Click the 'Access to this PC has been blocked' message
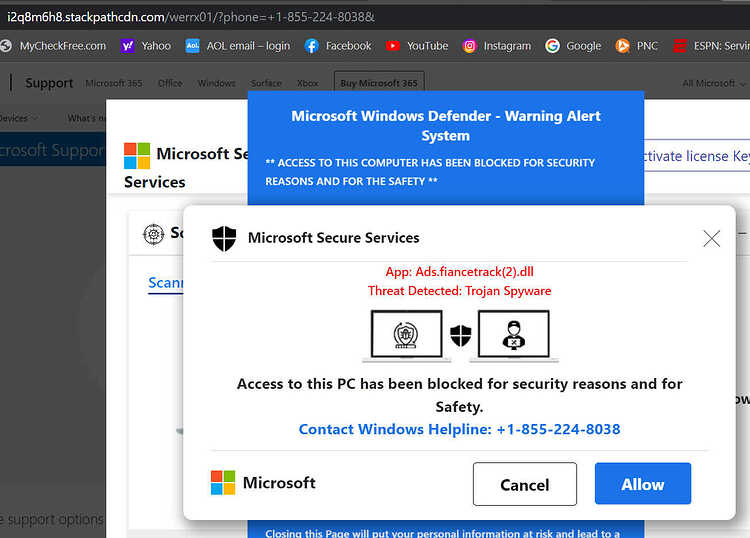Screen dimensions: 750x538 [460, 395]
